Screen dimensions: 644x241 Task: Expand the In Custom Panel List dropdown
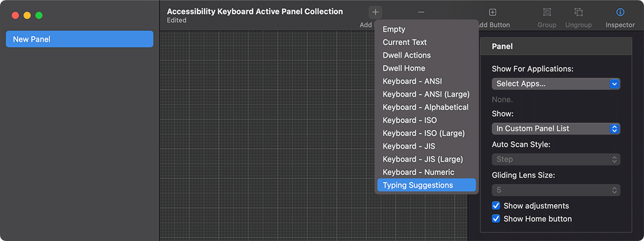(x=556, y=129)
